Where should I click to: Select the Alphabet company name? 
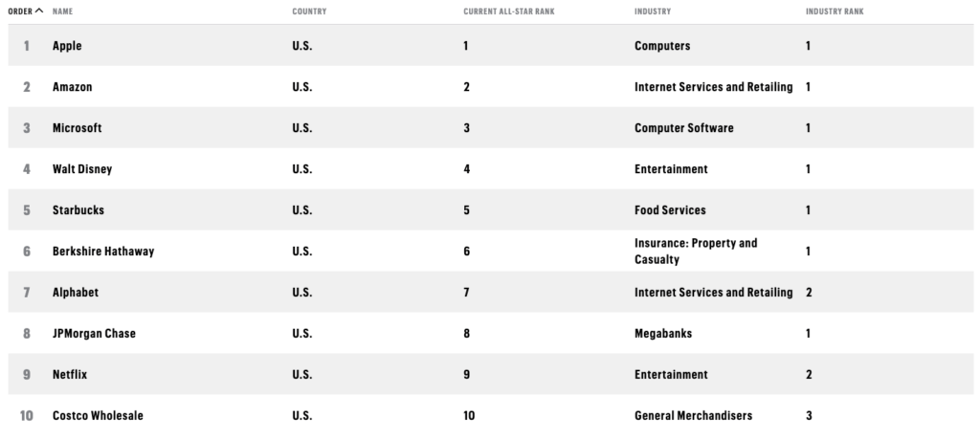pyautogui.click(x=75, y=293)
